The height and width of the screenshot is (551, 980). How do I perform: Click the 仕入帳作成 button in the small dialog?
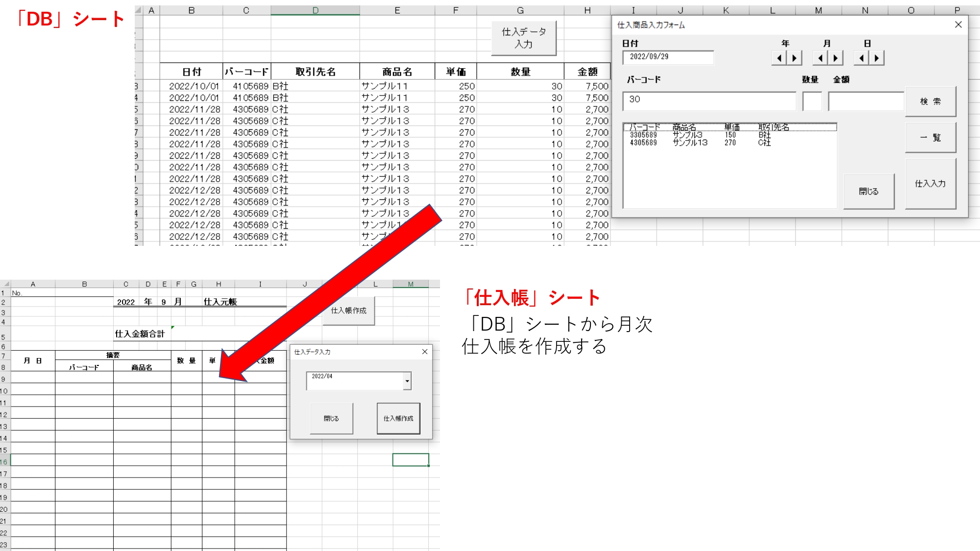point(398,418)
